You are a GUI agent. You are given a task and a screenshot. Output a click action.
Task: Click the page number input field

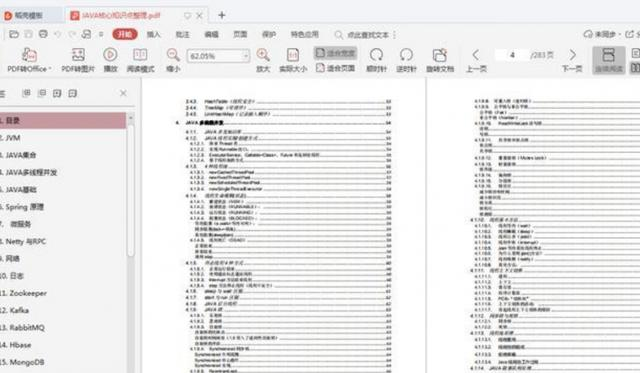tap(512, 55)
